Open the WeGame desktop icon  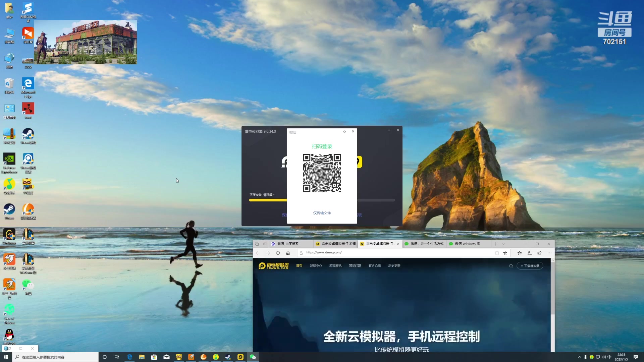click(9, 237)
